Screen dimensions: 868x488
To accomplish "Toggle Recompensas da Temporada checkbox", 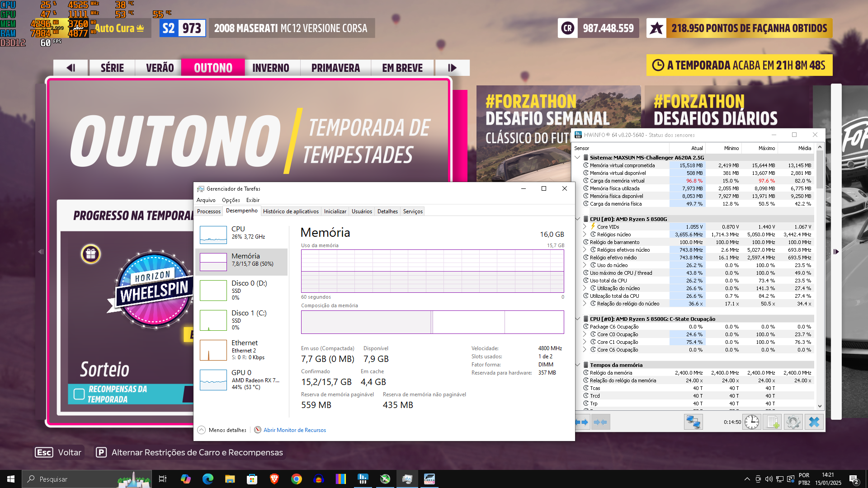I will (79, 394).
